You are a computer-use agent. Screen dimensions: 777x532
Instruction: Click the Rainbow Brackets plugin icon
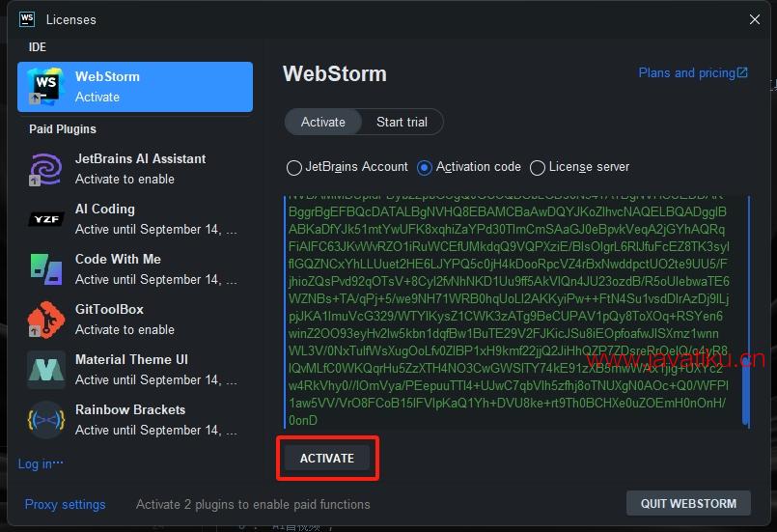pos(45,419)
